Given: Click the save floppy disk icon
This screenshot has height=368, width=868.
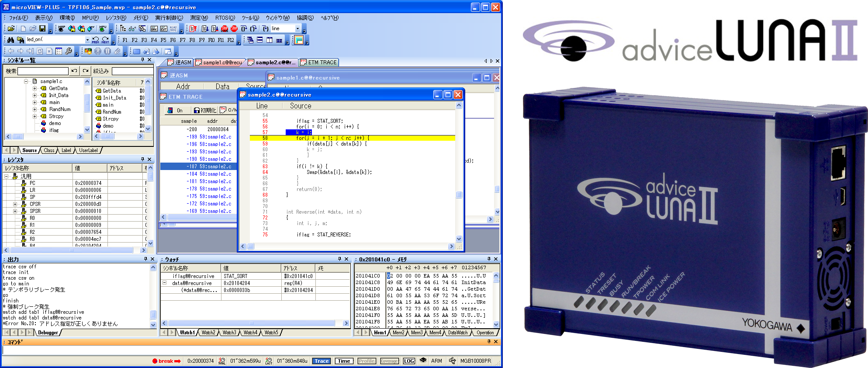Looking at the screenshot, I should point(42,28).
